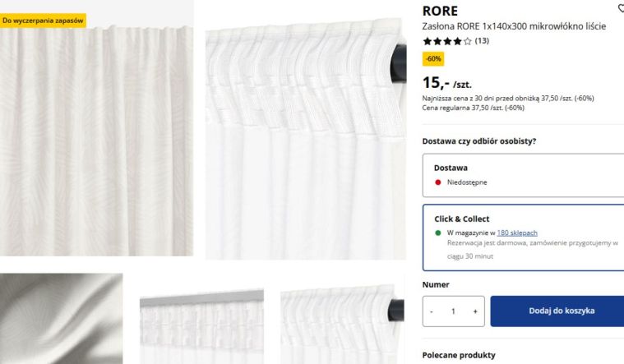The width and height of the screenshot is (624, 364).
Task: Click the RORE product title
Action: [440, 11]
